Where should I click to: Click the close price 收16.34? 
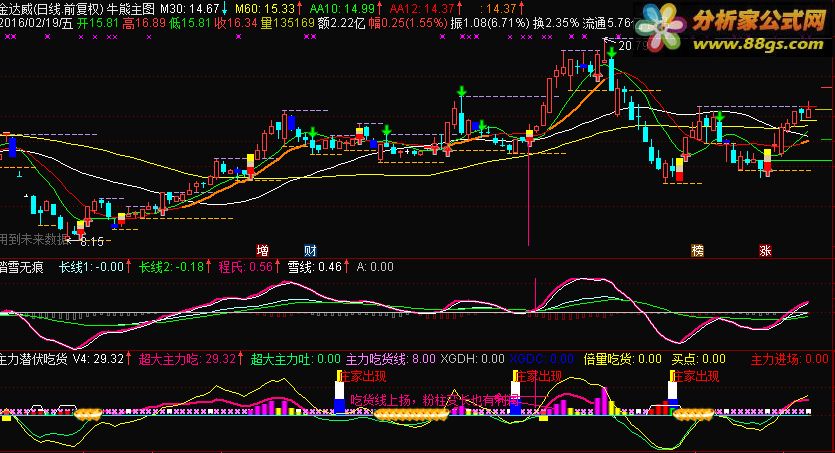pos(236,23)
